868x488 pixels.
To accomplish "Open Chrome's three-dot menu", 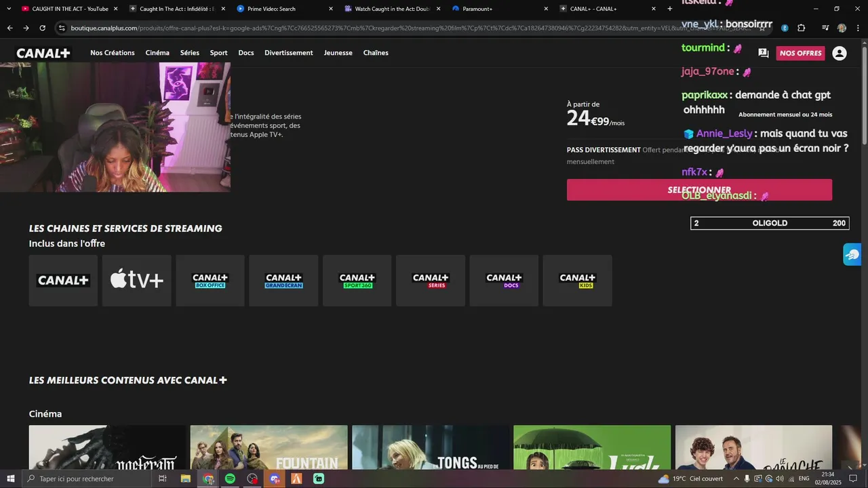I will click(859, 28).
